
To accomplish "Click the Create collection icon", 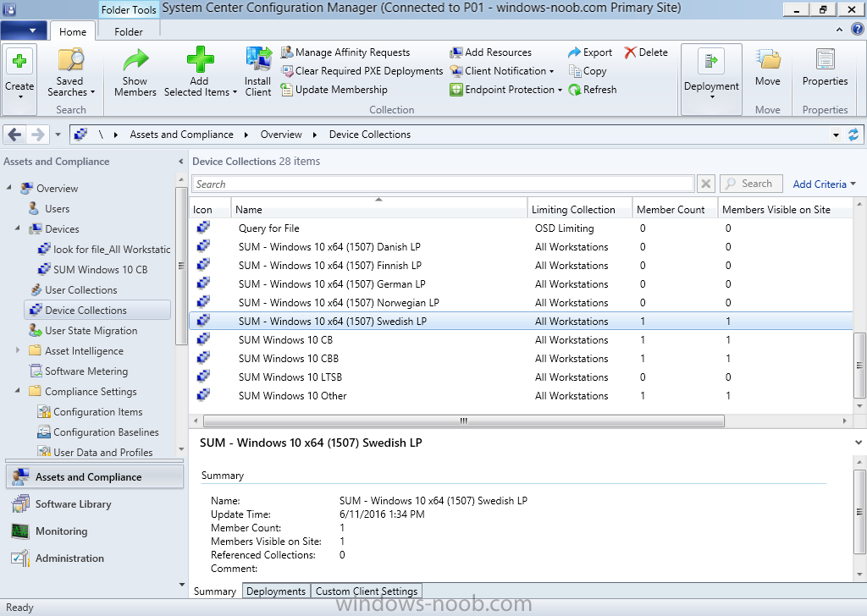I will (x=19, y=61).
